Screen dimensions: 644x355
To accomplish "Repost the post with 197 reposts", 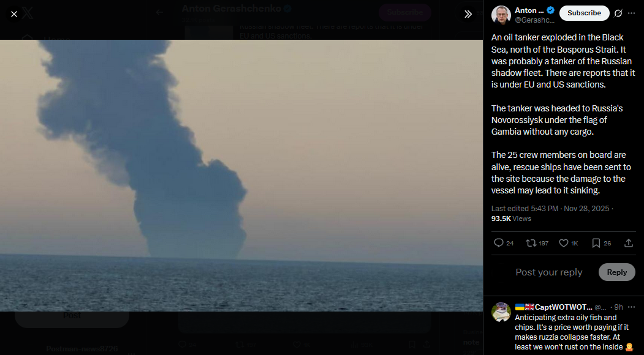I will pyautogui.click(x=537, y=243).
